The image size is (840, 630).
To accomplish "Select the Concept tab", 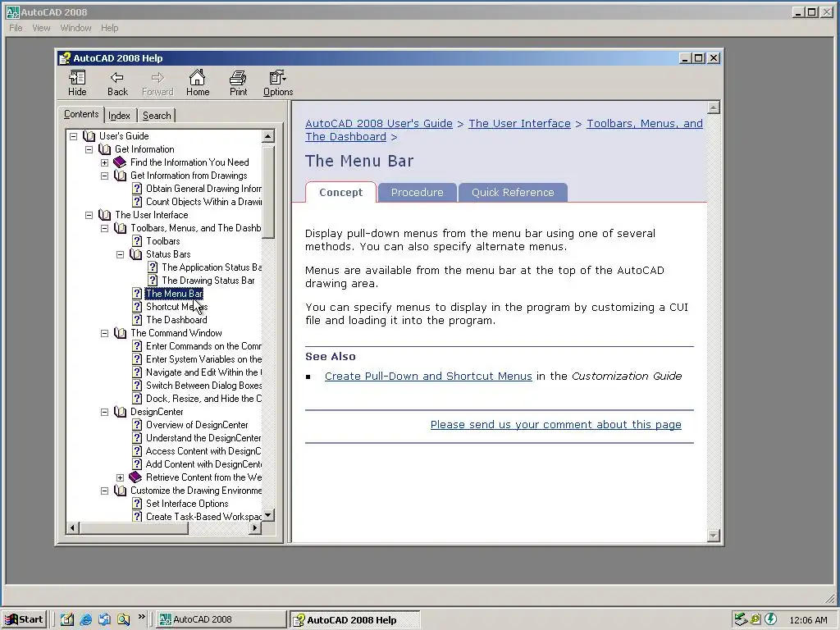I will pos(340,192).
